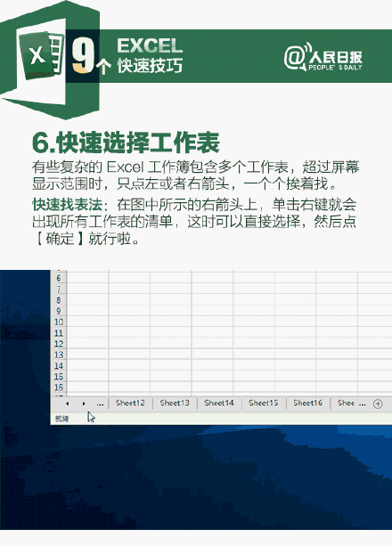
Task: Select row header 12
Action: click(59, 344)
